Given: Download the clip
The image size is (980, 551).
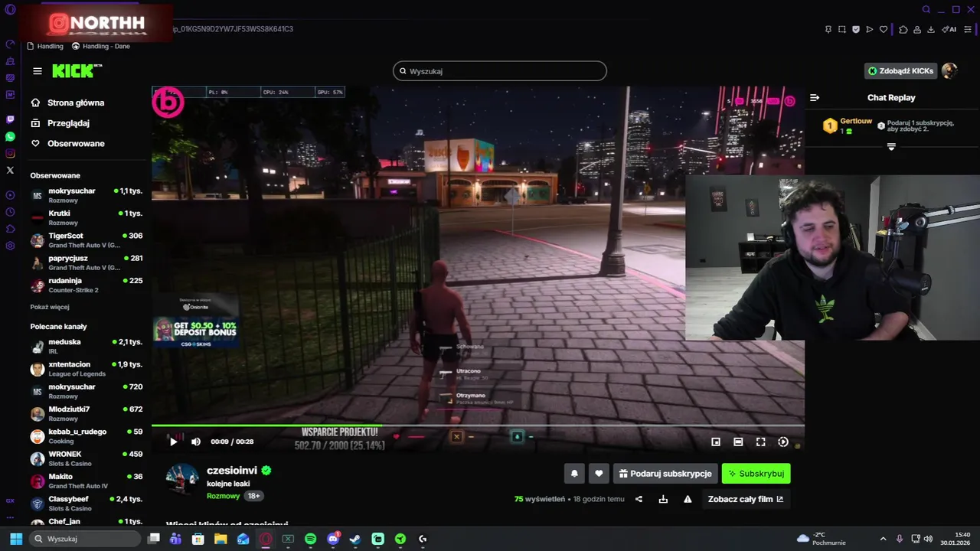Looking at the screenshot, I should point(663,499).
